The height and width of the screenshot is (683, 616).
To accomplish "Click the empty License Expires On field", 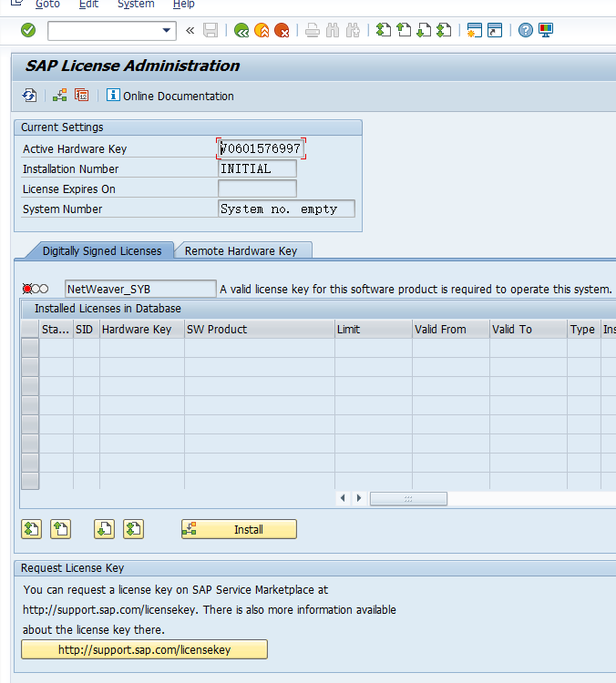I will pyautogui.click(x=257, y=189).
